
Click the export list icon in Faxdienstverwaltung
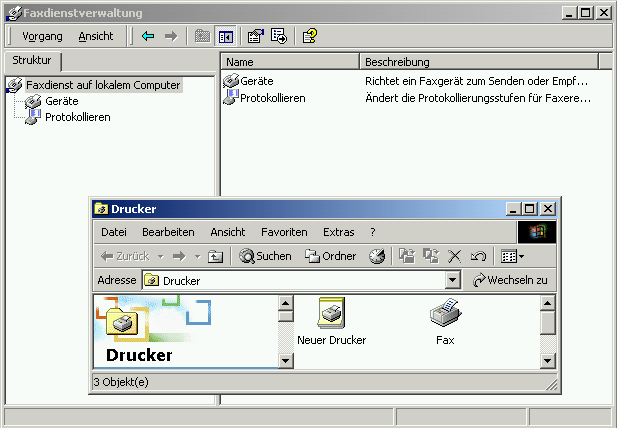pyautogui.click(x=279, y=37)
